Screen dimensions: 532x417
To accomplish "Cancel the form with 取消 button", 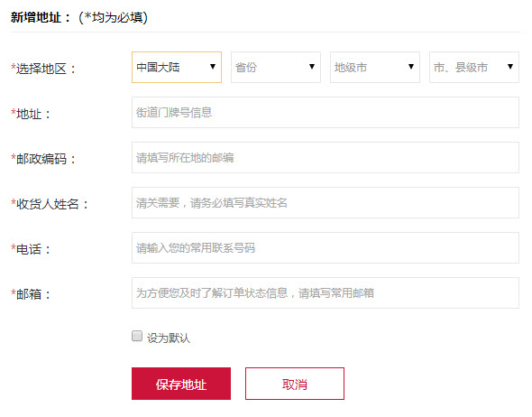I will tap(295, 384).
